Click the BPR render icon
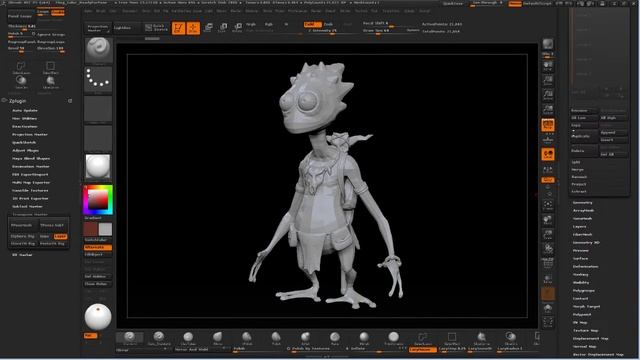Viewport: 640px width, 360px height. tap(548, 44)
